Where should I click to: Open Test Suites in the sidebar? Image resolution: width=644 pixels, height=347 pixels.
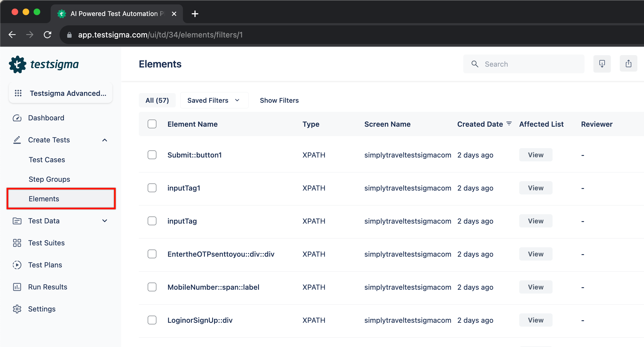47,243
